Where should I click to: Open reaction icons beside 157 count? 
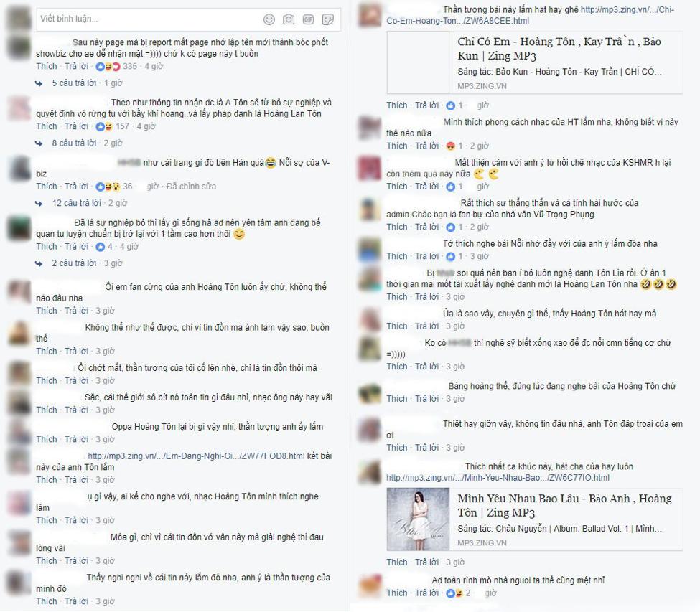(105, 127)
